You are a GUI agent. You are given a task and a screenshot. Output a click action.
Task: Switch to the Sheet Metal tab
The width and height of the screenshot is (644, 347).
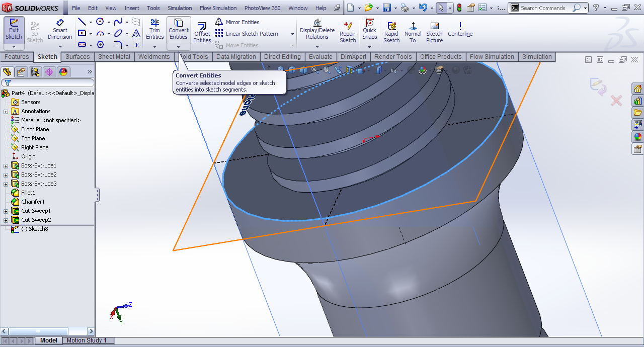114,57
